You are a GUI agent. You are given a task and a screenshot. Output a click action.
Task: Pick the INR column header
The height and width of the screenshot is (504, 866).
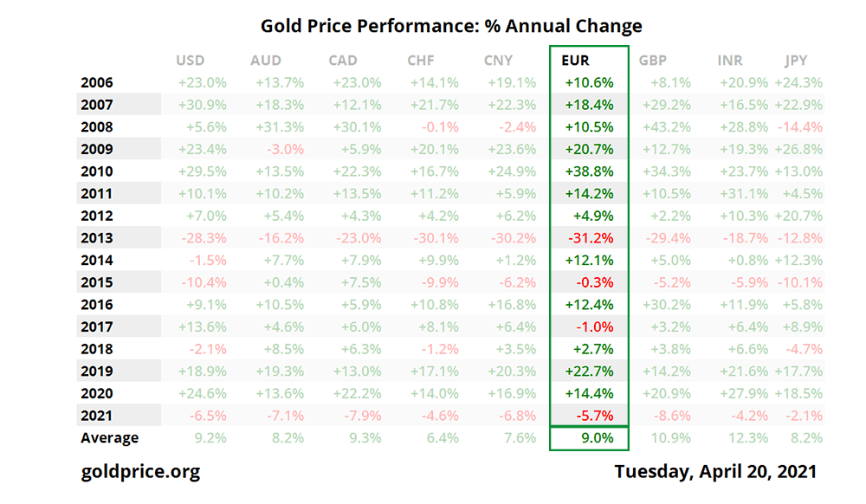[730, 61]
